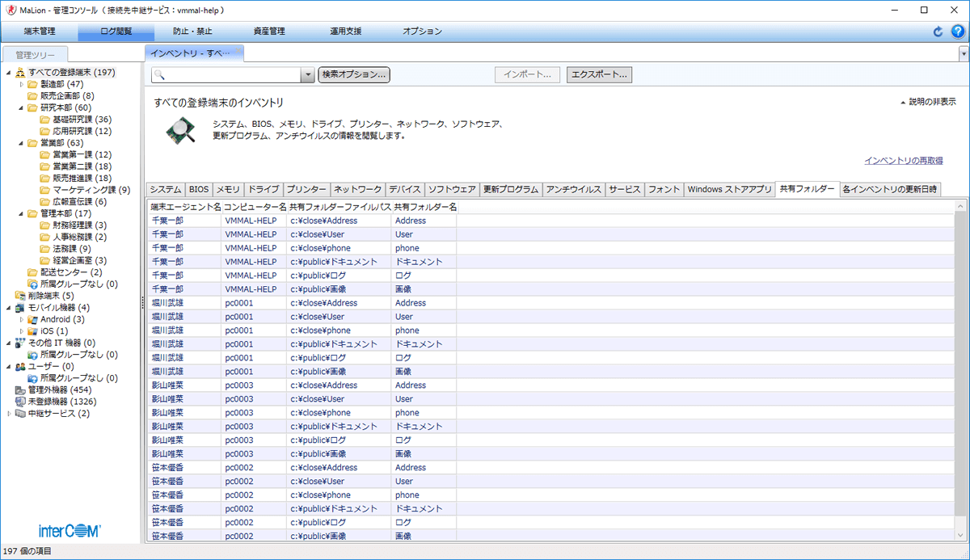Screen dimensions: 970x560
Task: Click the すべての登録端末 tree root icon
Action: coord(20,73)
